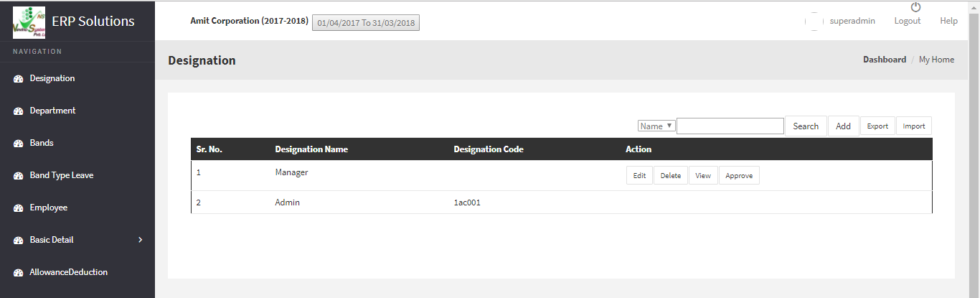Viewport: 980px width, 298px height.
Task: Open the Name search filter dropdown
Action: 656,126
